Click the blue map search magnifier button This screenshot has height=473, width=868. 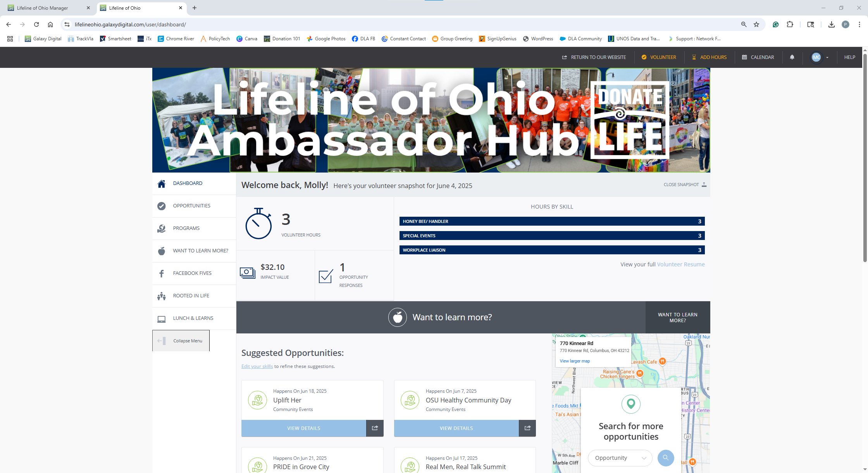click(x=665, y=458)
